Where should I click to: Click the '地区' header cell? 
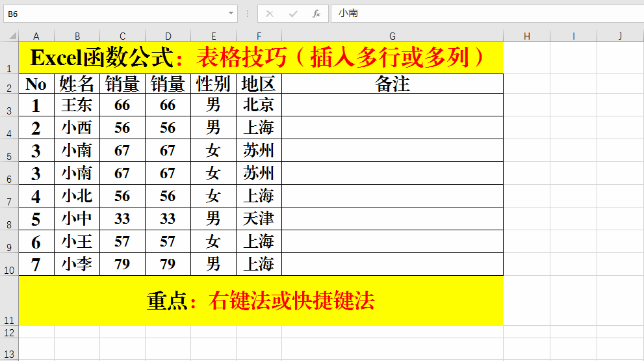pos(259,84)
